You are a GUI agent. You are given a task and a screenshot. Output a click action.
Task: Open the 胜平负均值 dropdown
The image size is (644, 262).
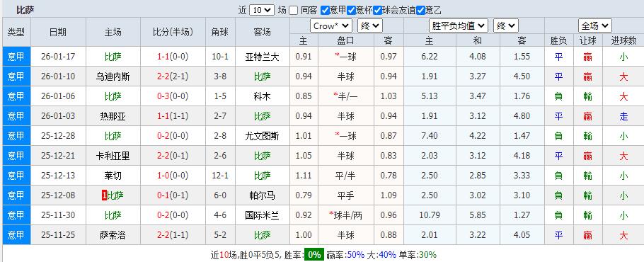pyautogui.click(x=459, y=26)
